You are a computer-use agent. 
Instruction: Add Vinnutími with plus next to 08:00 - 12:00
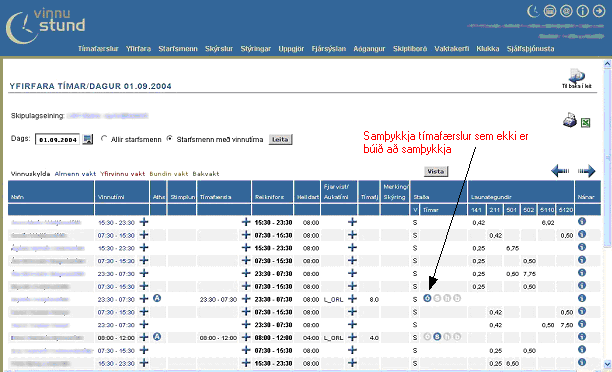144,337
